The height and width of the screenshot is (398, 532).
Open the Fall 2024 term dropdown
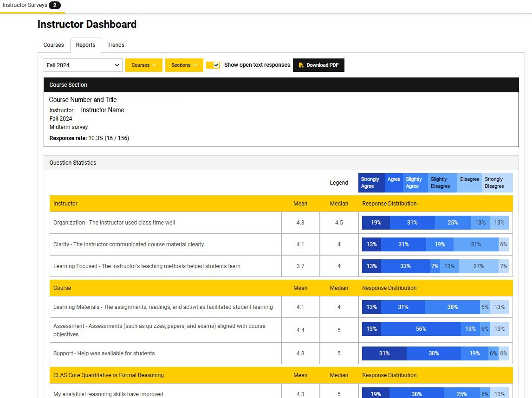[83, 65]
